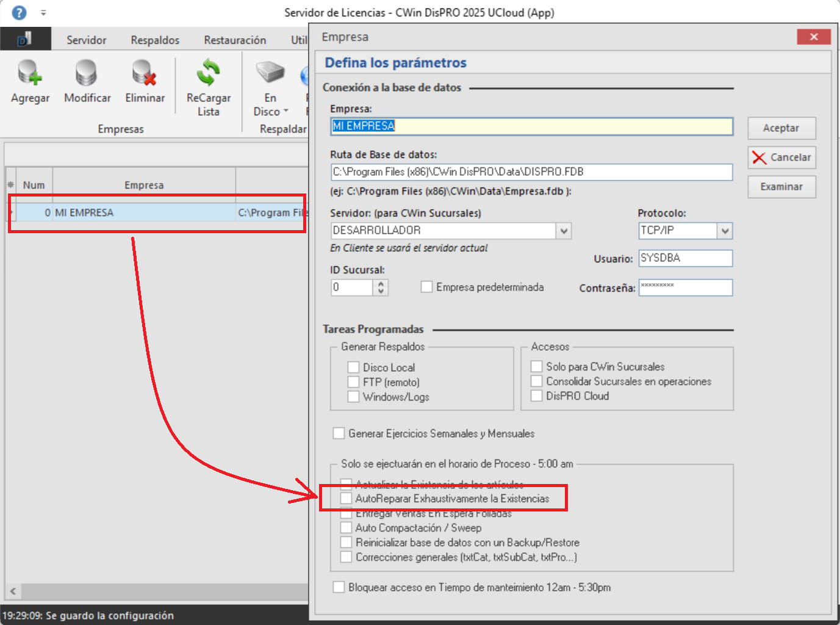
Task: Enable the Disco Local backup checkbox
Action: coord(353,367)
